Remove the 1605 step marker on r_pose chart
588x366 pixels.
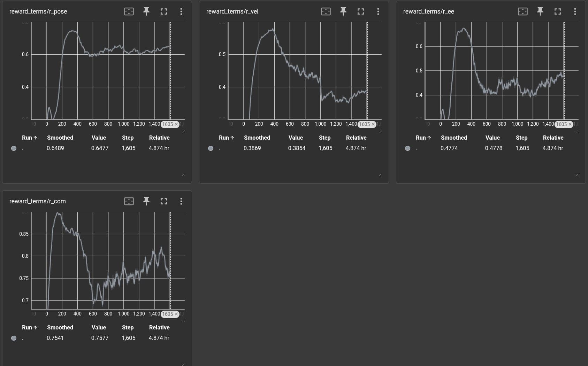point(176,124)
